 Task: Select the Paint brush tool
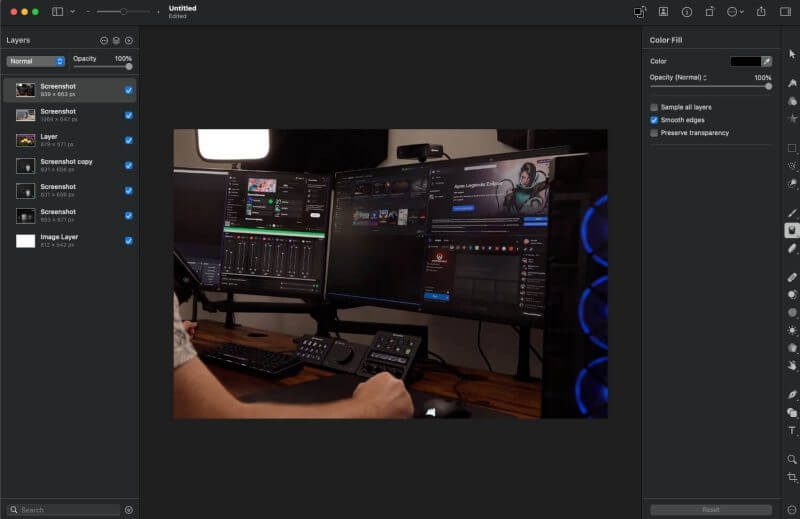tap(792, 213)
